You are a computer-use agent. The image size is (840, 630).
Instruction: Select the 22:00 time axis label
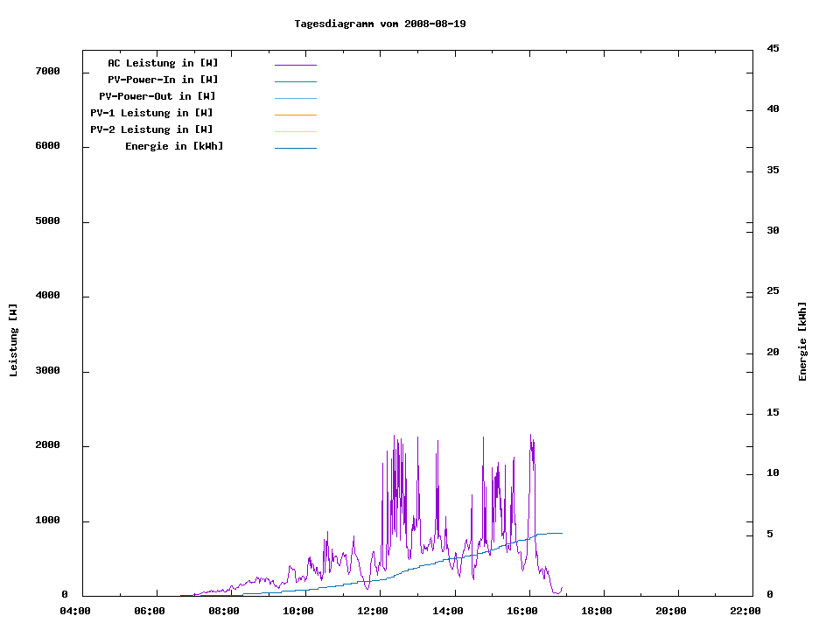pos(745,611)
